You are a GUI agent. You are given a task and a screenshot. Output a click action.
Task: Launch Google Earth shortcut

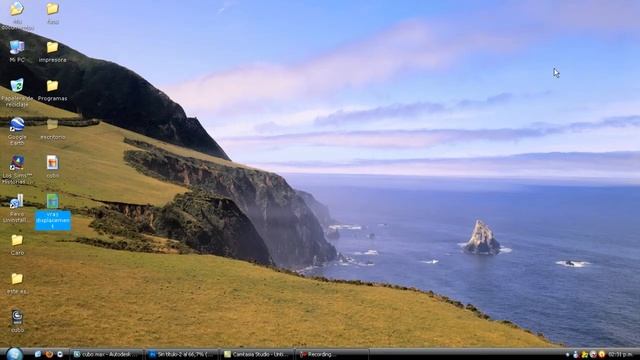[17, 131]
